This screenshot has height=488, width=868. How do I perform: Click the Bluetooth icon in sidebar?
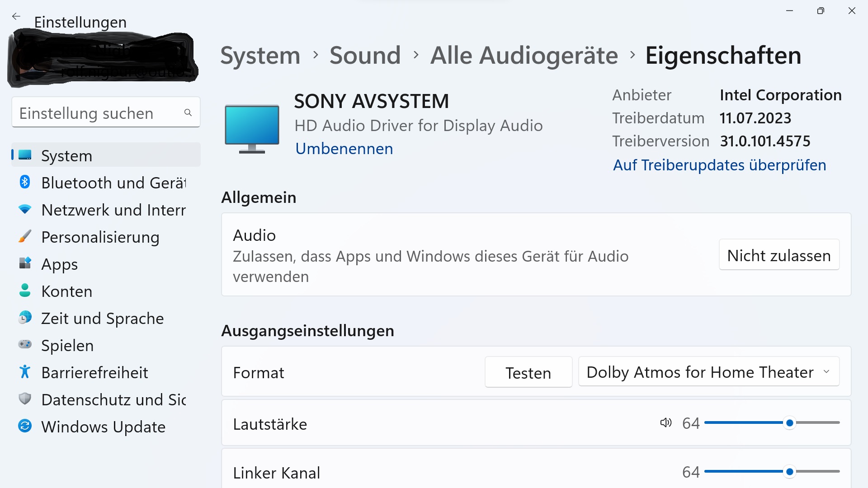[25, 182]
